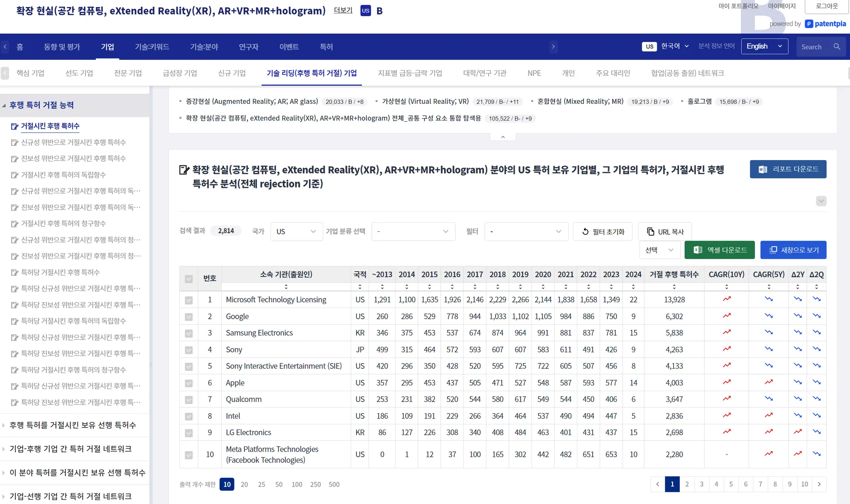This screenshot has width=850, height=504.
Task: Open in new window icon button
Action: (x=773, y=250)
